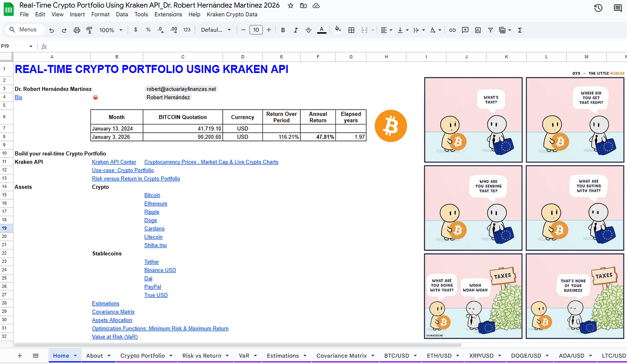Open Kraken Crypto Data menu
The height and width of the screenshot is (364, 627).
[232, 14]
